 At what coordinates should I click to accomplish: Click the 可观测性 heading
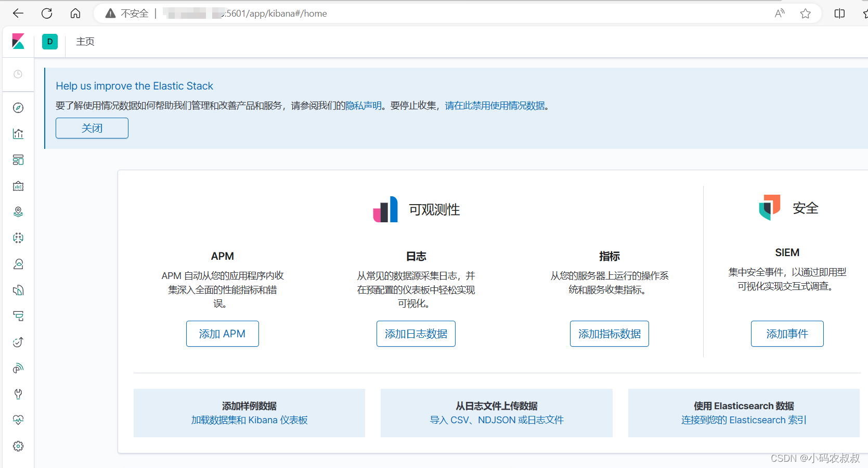(434, 210)
